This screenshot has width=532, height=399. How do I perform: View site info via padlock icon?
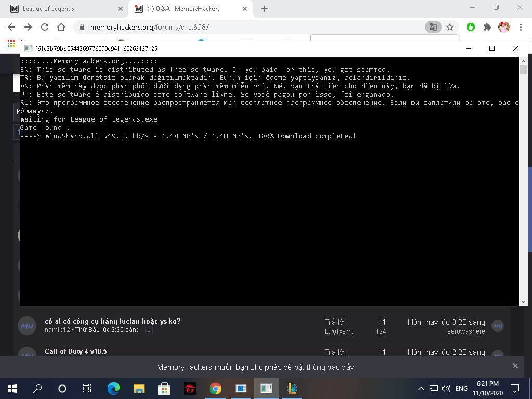[82, 27]
